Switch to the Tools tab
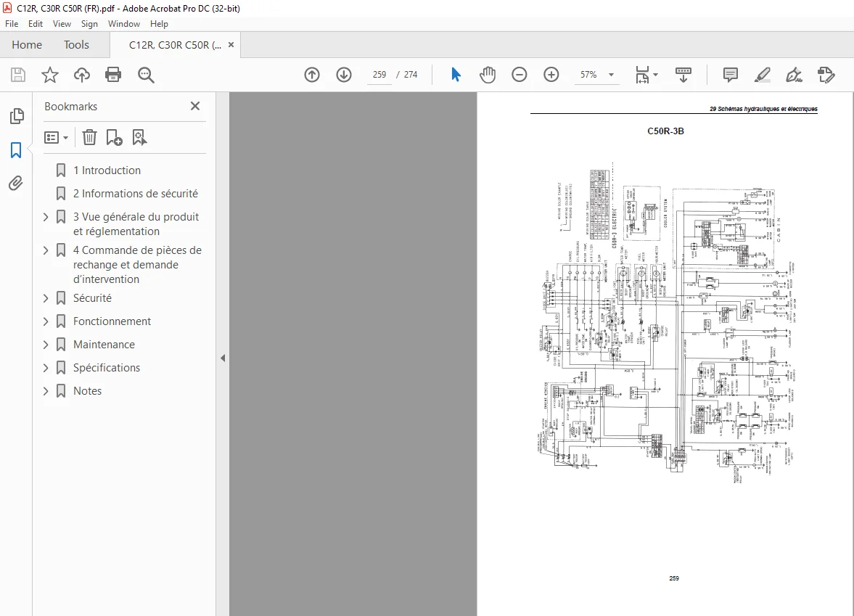This screenshot has width=854, height=616. coord(76,45)
